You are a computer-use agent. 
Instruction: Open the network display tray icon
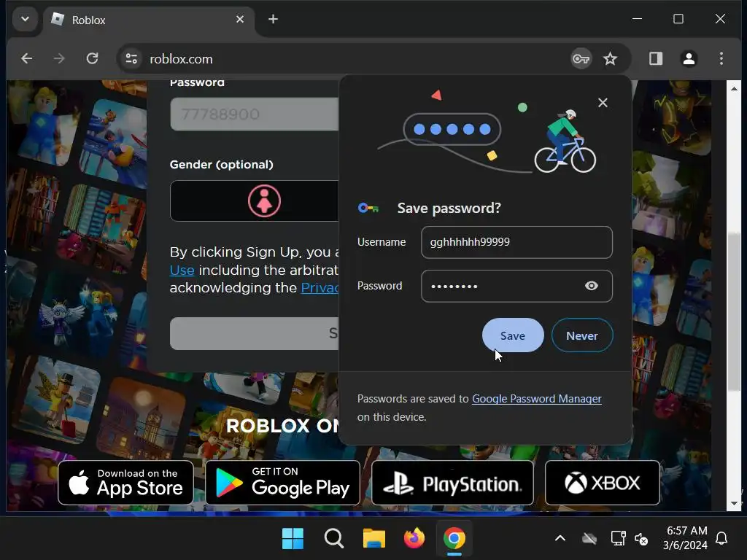point(618,539)
